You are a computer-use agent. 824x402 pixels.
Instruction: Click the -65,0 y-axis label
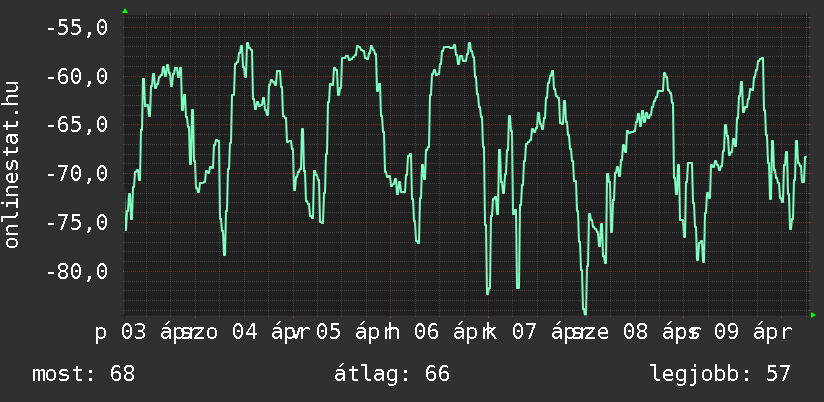click(x=76, y=126)
